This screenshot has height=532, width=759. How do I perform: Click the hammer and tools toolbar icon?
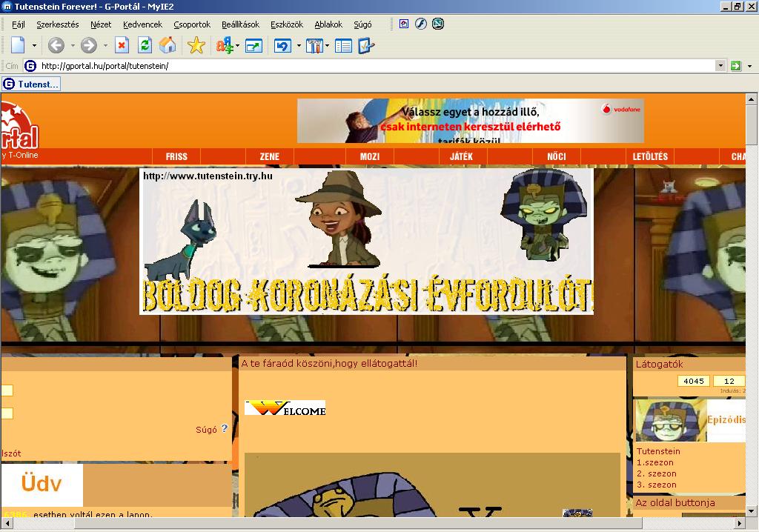314,45
